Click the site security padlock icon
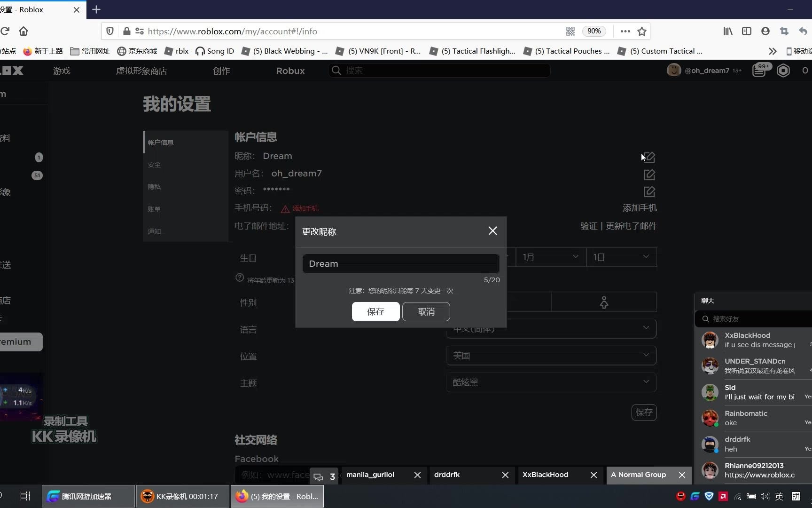Image resolution: width=812 pixels, height=508 pixels. [x=126, y=31]
